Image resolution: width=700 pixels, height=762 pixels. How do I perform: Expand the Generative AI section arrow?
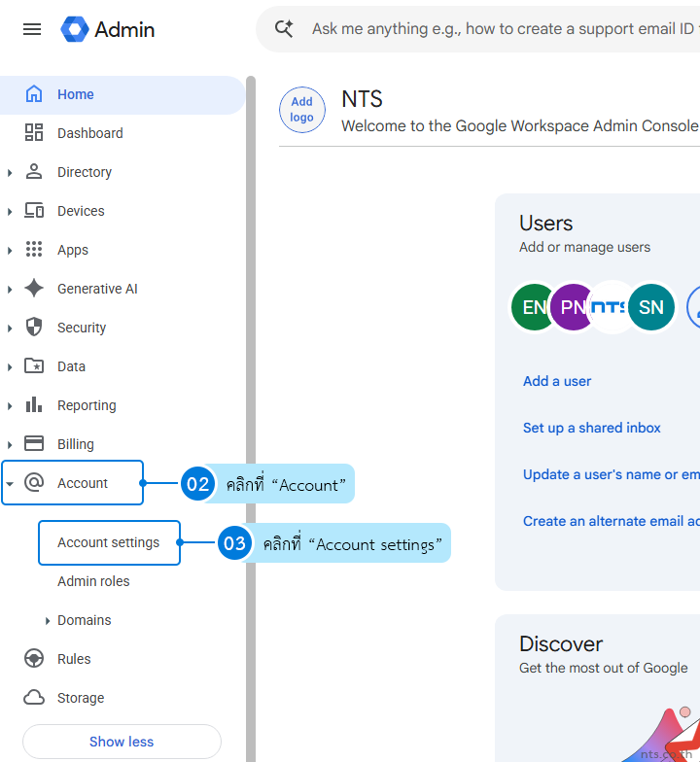[x=10, y=290]
